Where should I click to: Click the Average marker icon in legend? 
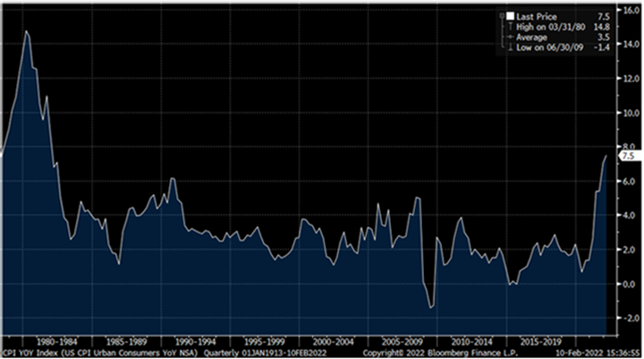(510, 36)
